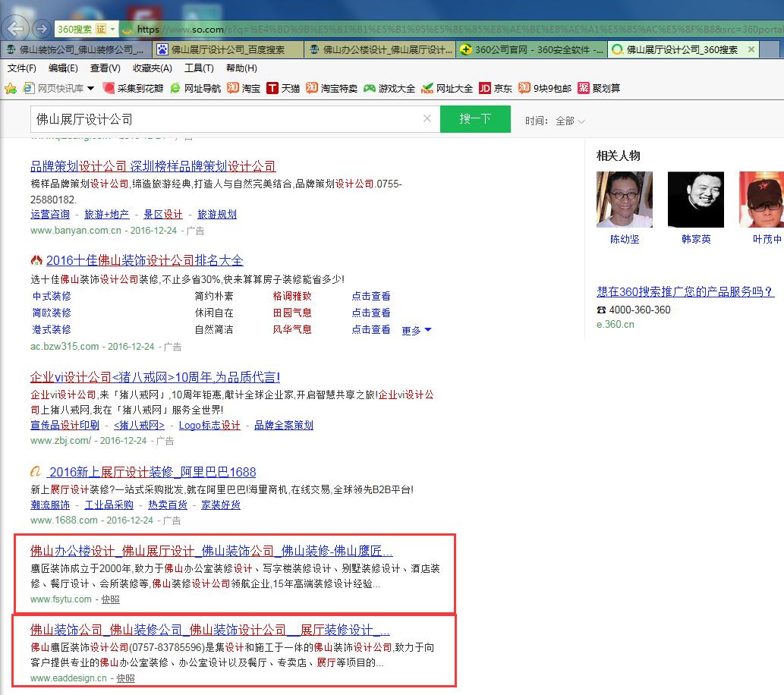Click the 港式装修 link
Viewport: 784px width, 695px height.
pyautogui.click(x=52, y=329)
